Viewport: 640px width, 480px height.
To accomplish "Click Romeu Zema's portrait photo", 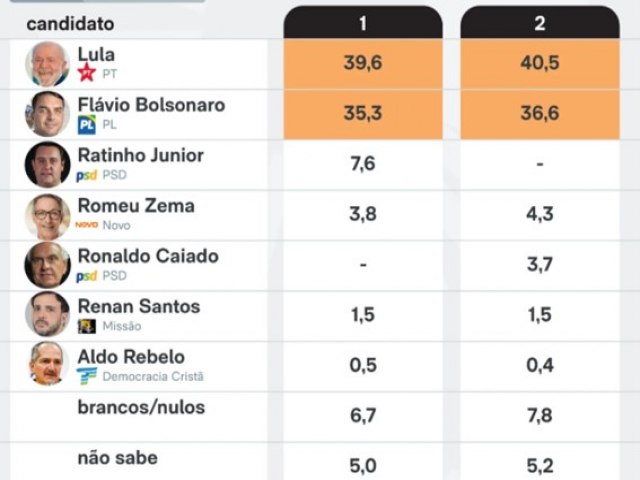I will pos(47,215).
